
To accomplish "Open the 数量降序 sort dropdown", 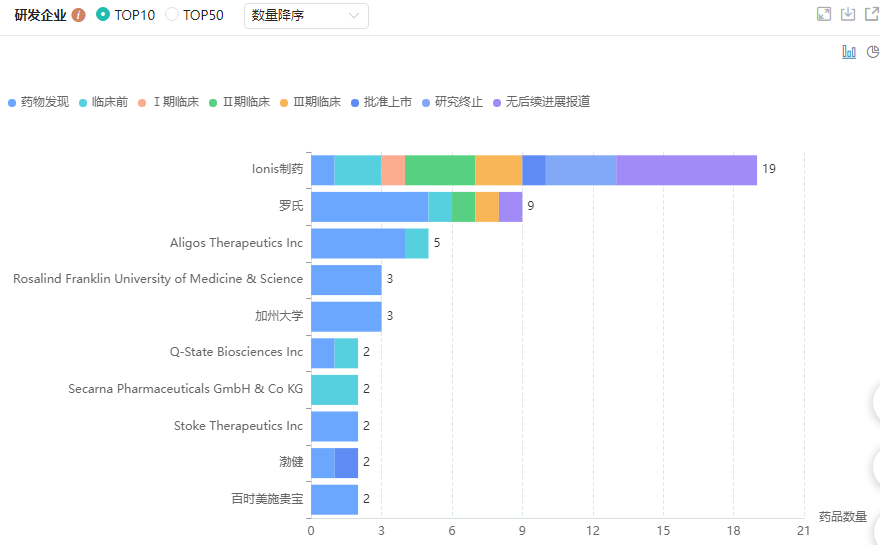I will pos(306,16).
